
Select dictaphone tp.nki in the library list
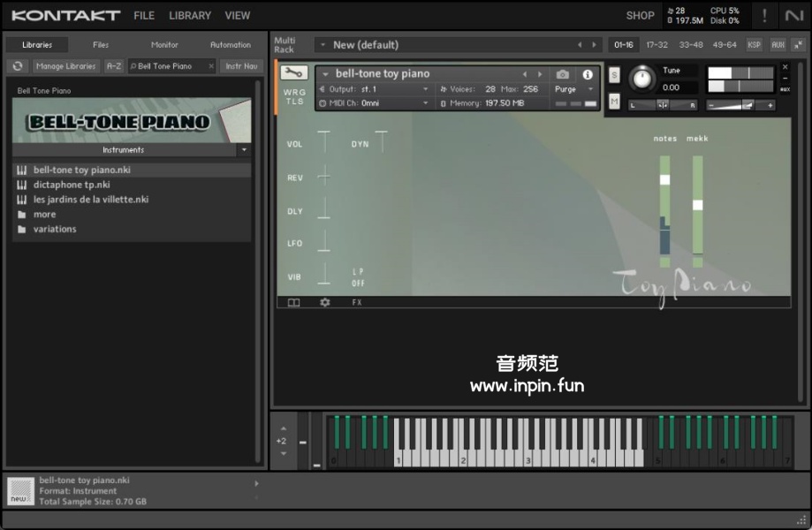point(72,185)
